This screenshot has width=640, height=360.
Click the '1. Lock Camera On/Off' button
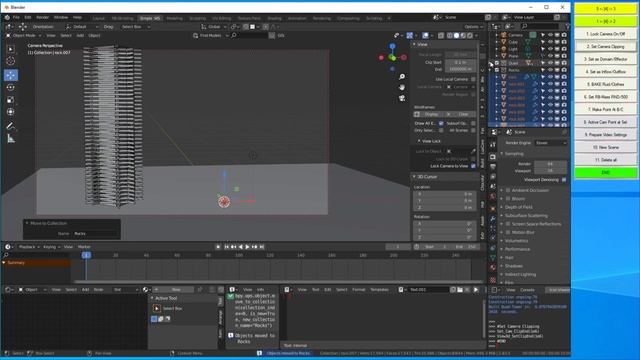pyautogui.click(x=606, y=34)
